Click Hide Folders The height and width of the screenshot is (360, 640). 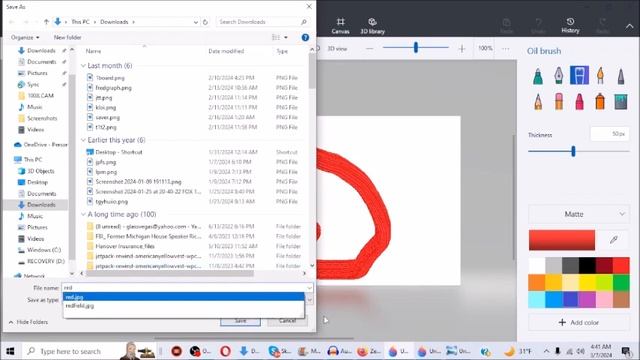[x=28, y=322]
